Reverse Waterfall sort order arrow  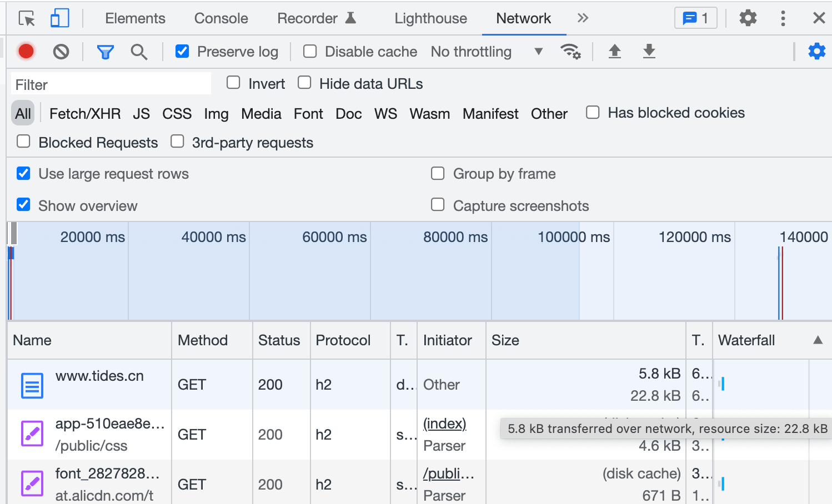coord(818,340)
